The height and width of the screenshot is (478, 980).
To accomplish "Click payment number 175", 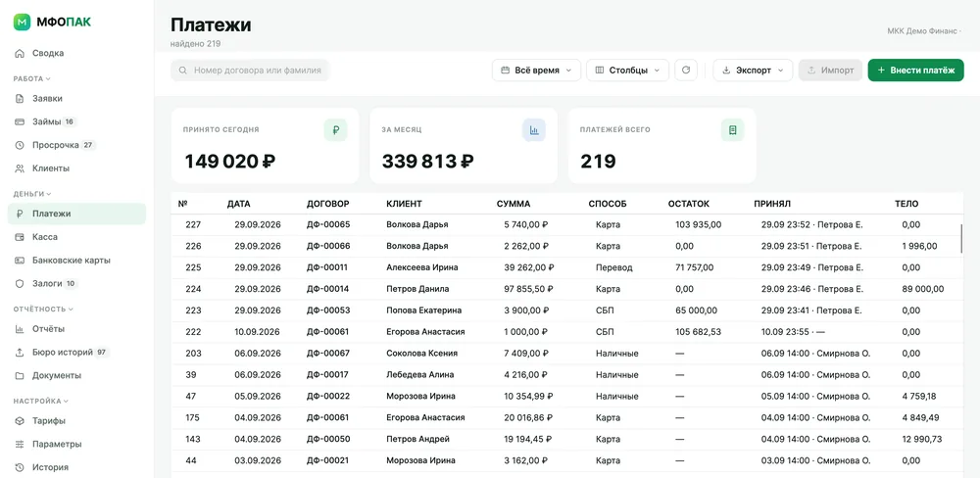I will point(193,418).
